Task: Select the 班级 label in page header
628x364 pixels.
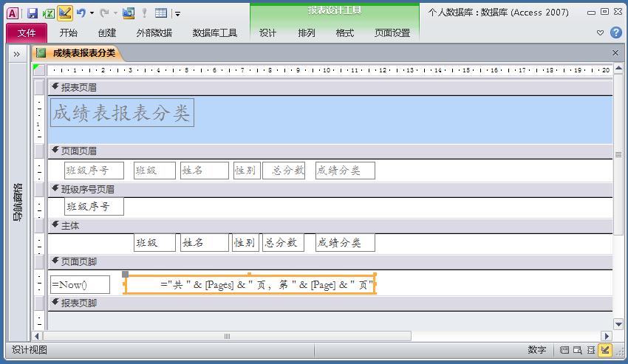Action: click(154, 171)
